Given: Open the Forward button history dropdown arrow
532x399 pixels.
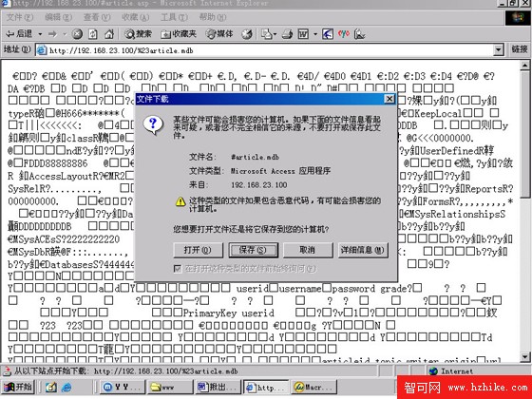Looking at the screenshot, I should click(65, 34).
